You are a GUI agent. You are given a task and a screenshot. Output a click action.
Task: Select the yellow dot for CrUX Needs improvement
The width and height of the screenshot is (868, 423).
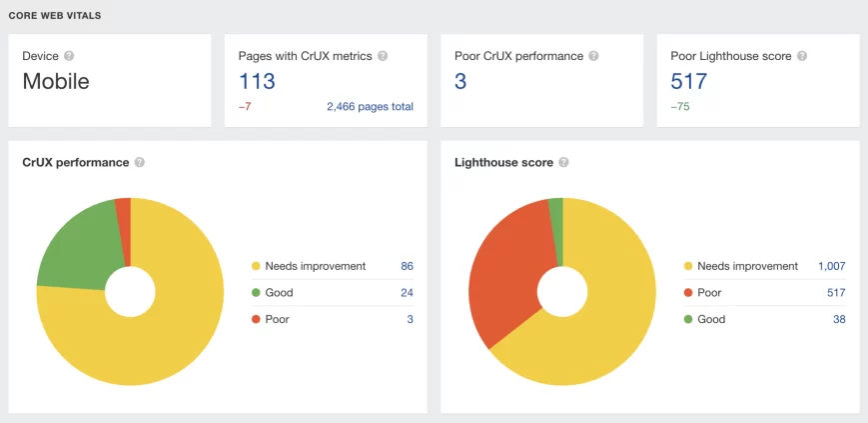(256, 267)
